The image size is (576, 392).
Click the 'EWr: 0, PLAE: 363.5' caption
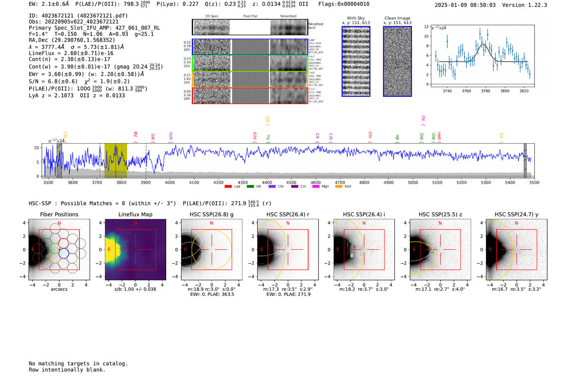pos(212,295)
